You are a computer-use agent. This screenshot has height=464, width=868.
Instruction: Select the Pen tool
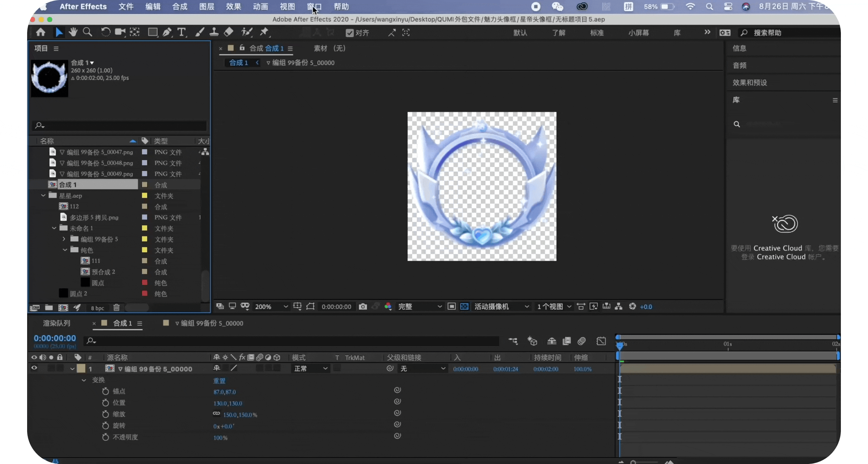167,32
